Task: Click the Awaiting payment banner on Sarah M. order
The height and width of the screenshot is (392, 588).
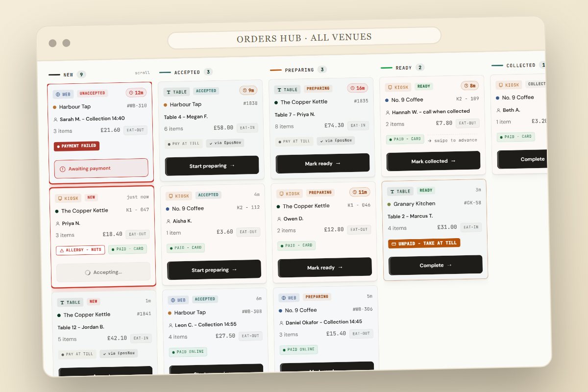Action: 101,168
